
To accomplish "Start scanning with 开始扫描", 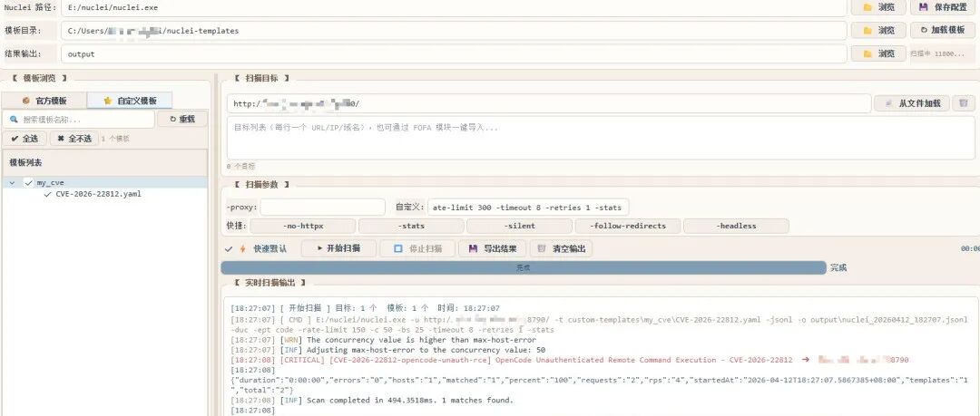I will tap(338, 248).
